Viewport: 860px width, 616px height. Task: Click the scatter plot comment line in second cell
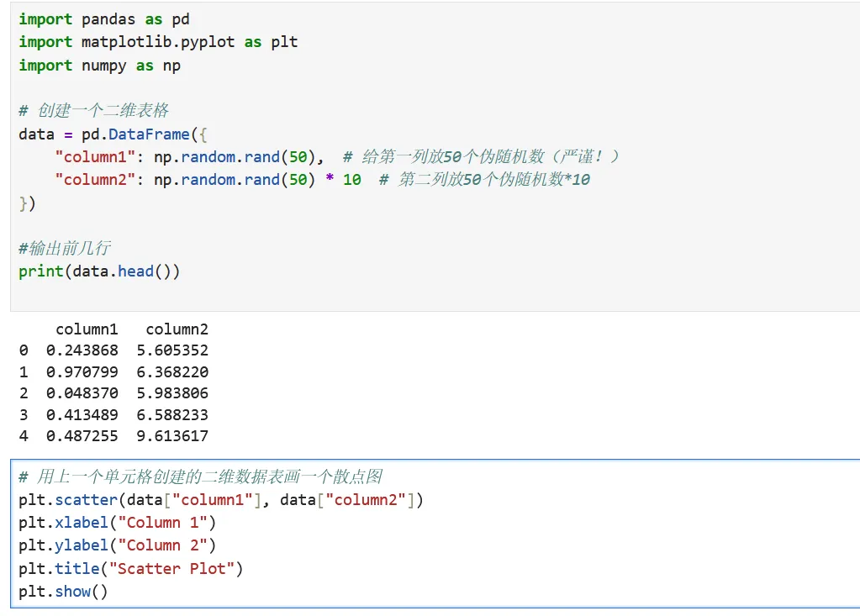coord(201,476)
